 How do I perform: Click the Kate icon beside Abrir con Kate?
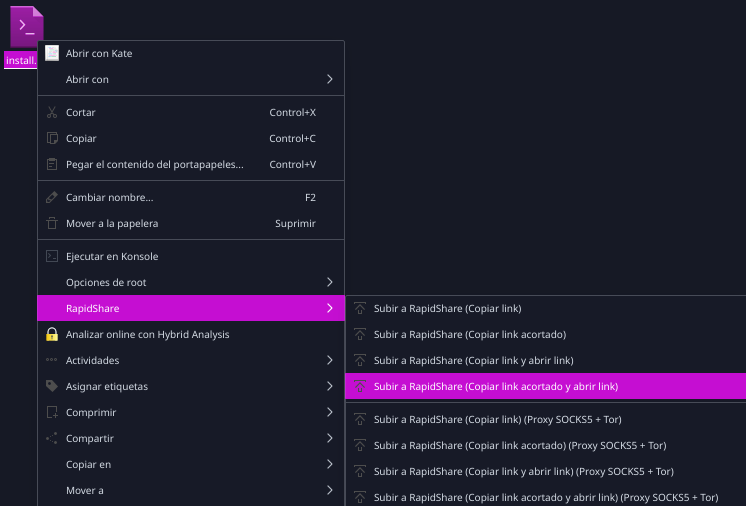click(x=52, y=53)
